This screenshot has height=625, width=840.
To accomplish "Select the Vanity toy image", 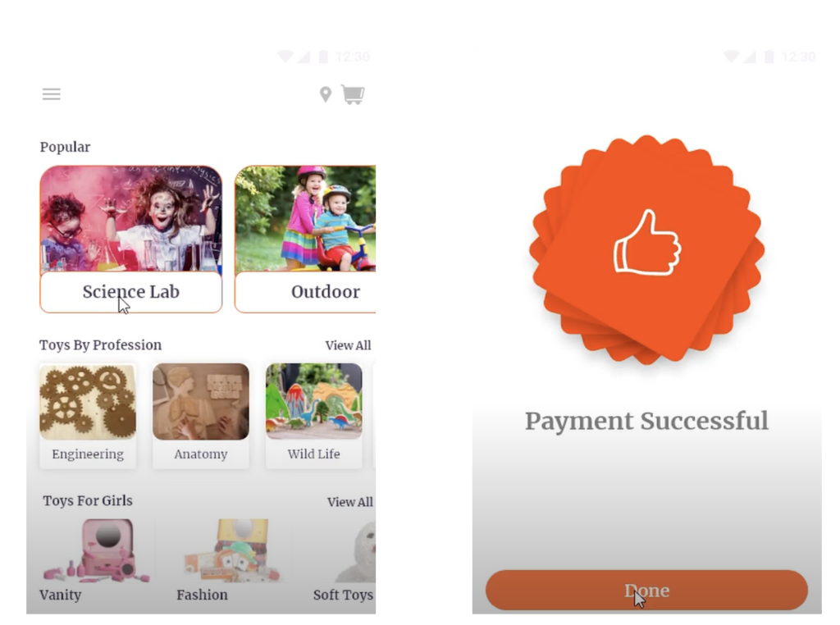I will point(97,550).
